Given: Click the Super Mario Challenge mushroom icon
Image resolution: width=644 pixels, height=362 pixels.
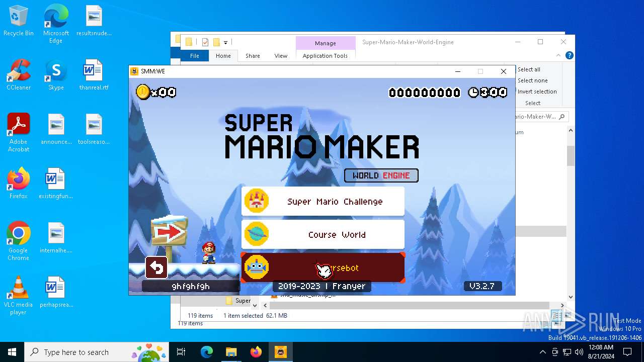Looking at the screenshot, I should click(257, 201).
